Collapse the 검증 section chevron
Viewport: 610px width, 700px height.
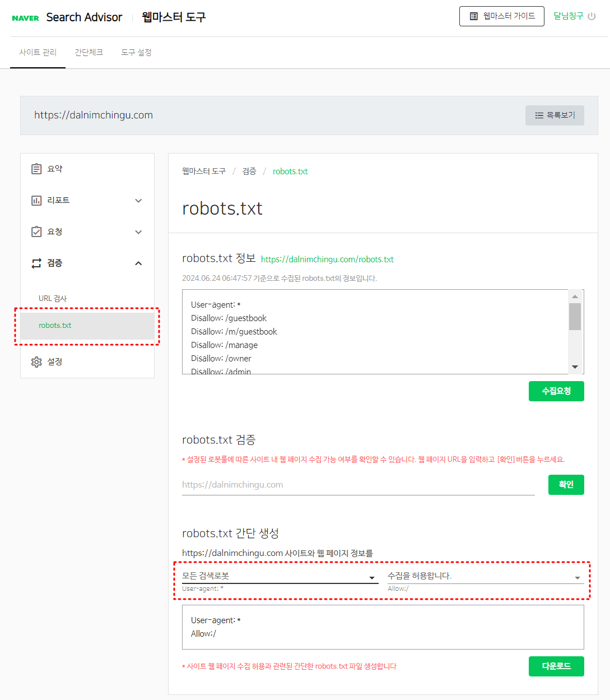coord(138,263)
